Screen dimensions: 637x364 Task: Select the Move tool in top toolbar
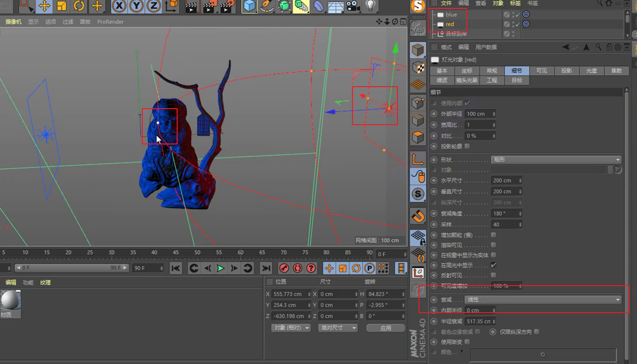click(x=44, y=6)
